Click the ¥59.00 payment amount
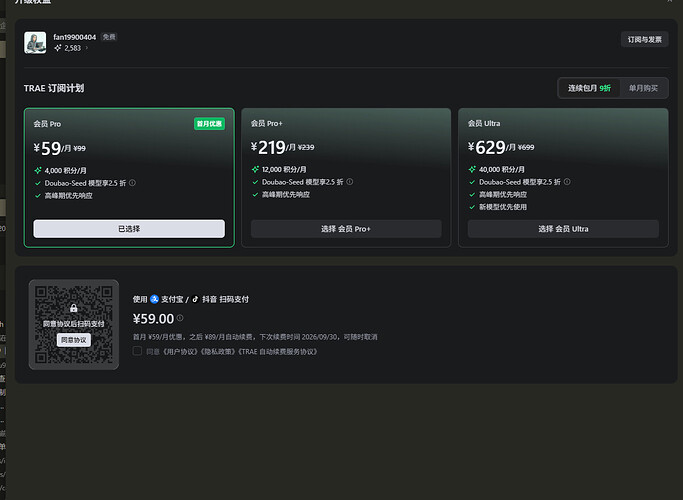683x500 pixels. [153, 319]
